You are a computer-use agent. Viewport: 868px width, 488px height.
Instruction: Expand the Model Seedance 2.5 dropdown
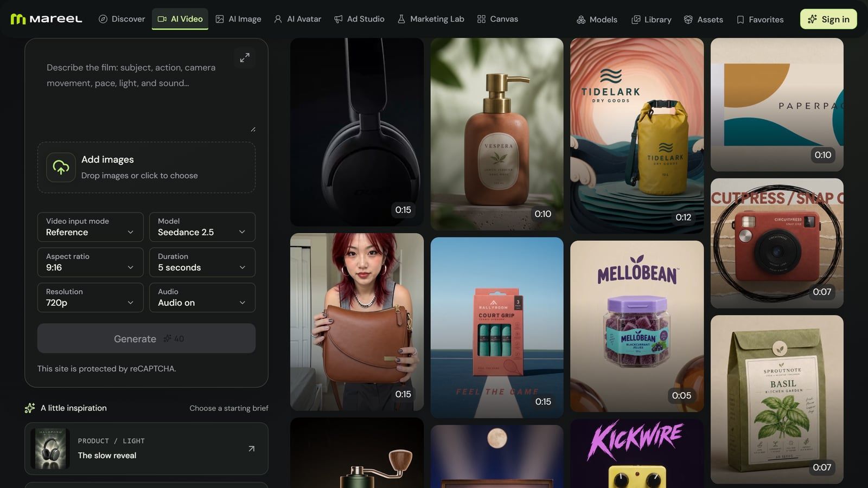click(202, 227)
